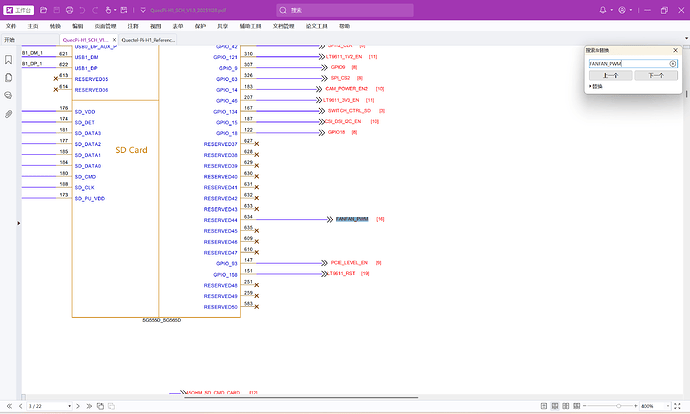Screen dimensions: 690x414
Task: Open the 注释 ribbon tab
Action: click(133, 26)
